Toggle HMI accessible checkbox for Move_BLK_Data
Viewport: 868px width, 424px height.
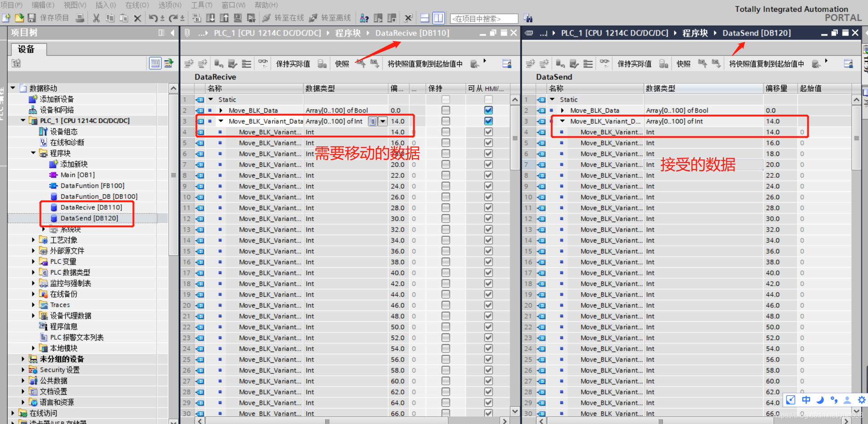(489, 110)
